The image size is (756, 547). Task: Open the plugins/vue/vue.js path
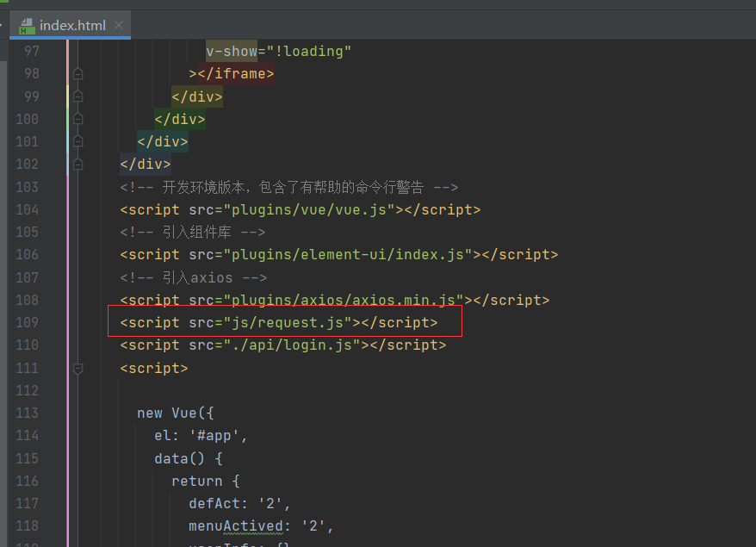(309, 210)
